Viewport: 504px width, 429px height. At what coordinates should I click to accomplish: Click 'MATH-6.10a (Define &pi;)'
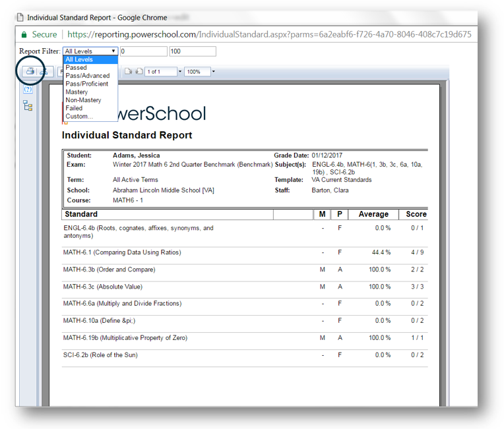(100, 320)
